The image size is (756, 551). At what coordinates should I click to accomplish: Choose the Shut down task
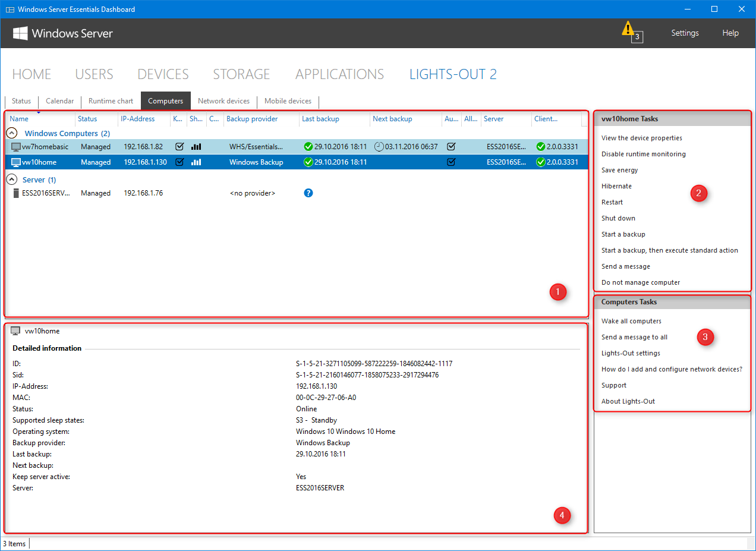click(619, 218)
